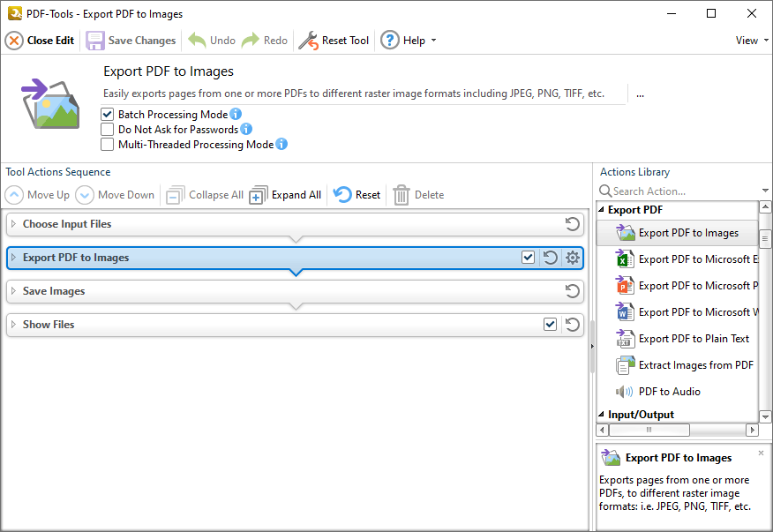The width and height of the screenshot is (773, 532).
Task: Select Extract Images from PDF action
Action: 678,365
